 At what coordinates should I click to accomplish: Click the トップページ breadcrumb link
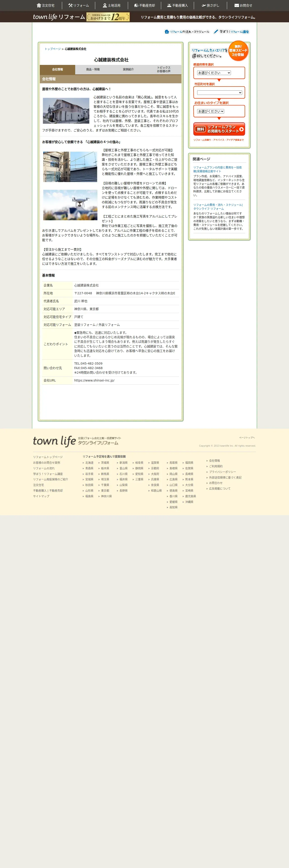pyautogui.click(x=53, y=49)
